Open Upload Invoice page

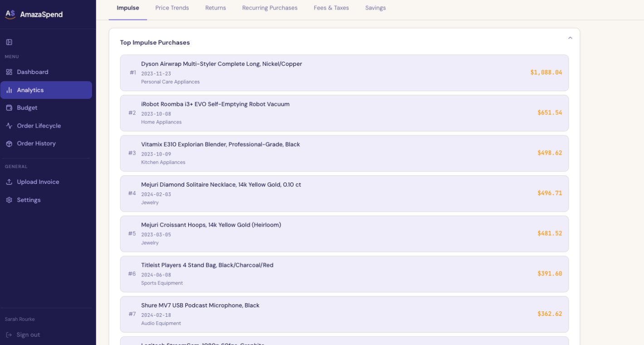(46, 182)
